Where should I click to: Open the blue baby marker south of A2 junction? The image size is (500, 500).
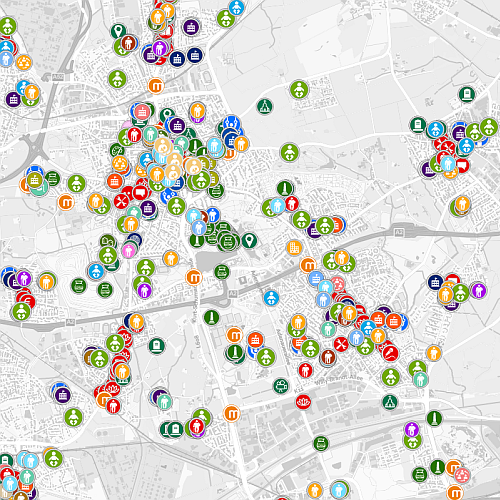point(271,298)
